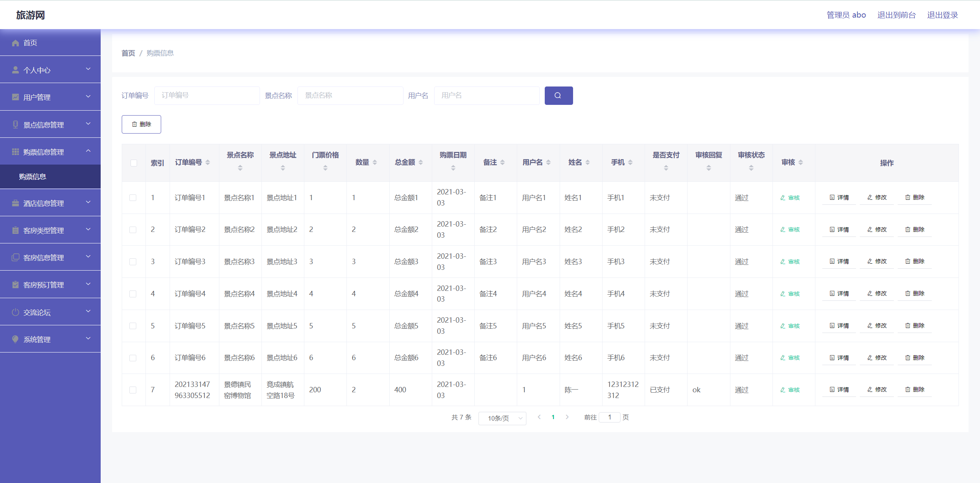Image resolution: width=980 pixels, height=483 pixels.
Task: Click the search magnifier button
Action: (x=559, y=96)
